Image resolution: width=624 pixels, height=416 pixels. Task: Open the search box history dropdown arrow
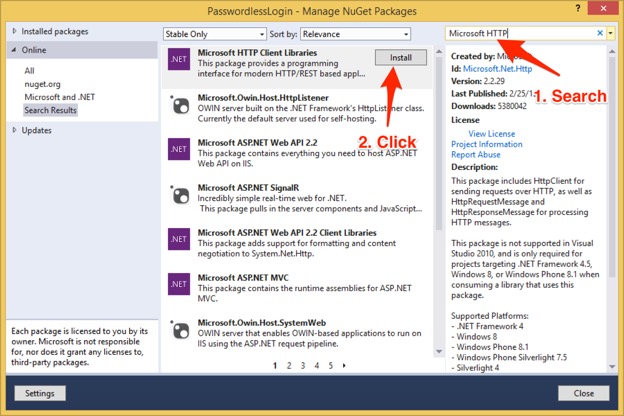tap(610, 33)
